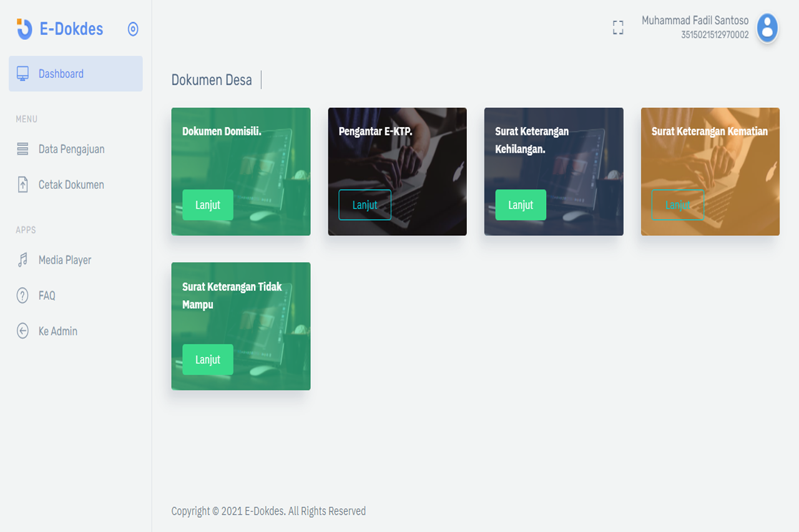Click the Data Pengajuan list icon
Screen dimensions: 799x532
coord(23,149)
